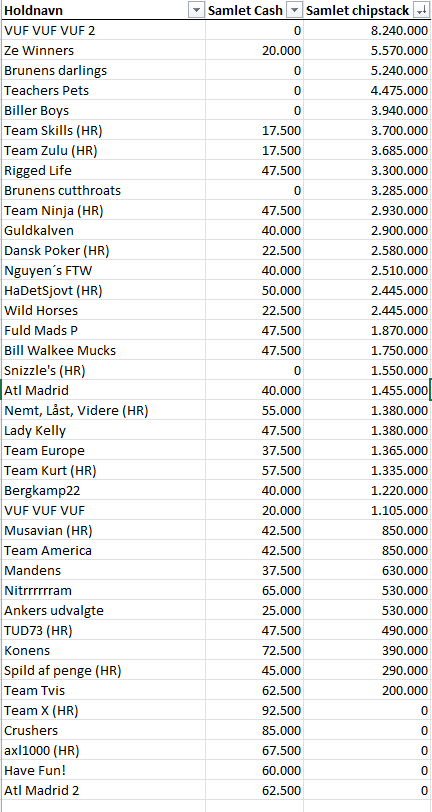Select the Guldkalven chipstack value 2.900.000
The image size is (432, 812).
(367, 230)
